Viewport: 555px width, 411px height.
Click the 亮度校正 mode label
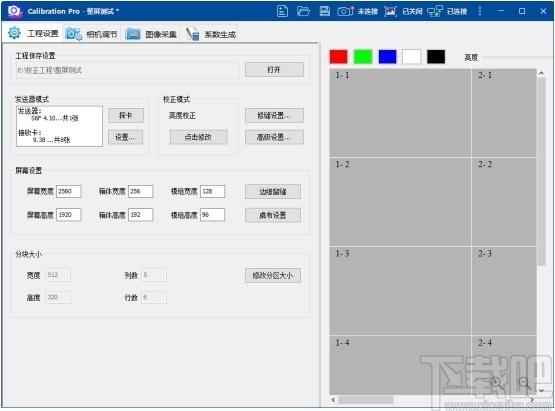(182, 115)
